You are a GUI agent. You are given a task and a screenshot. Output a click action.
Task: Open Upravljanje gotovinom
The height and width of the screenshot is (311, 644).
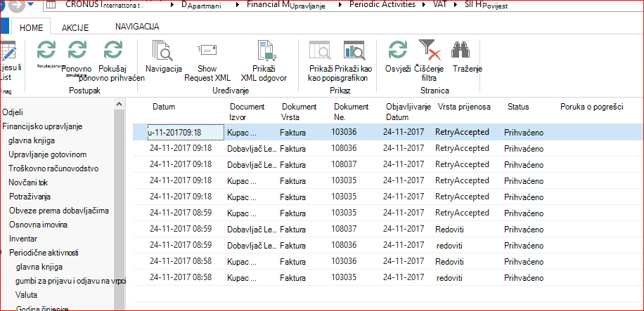[48, 154]
